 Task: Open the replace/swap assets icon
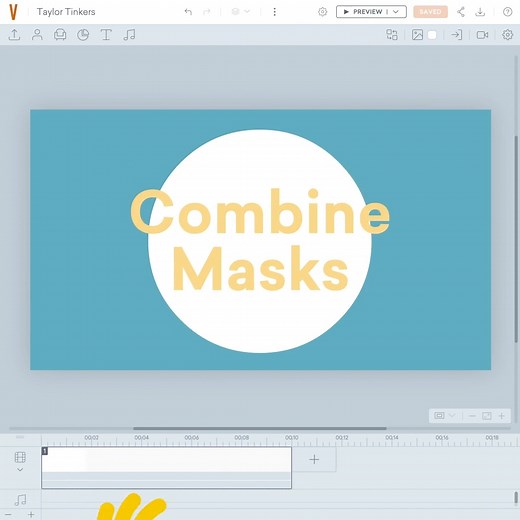tap(392, 35)
